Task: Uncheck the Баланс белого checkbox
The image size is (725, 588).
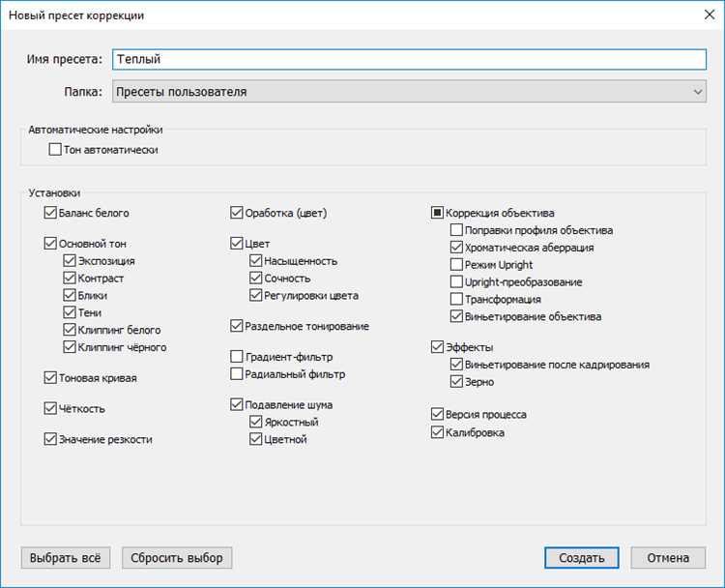Action: tap(50, 213)
